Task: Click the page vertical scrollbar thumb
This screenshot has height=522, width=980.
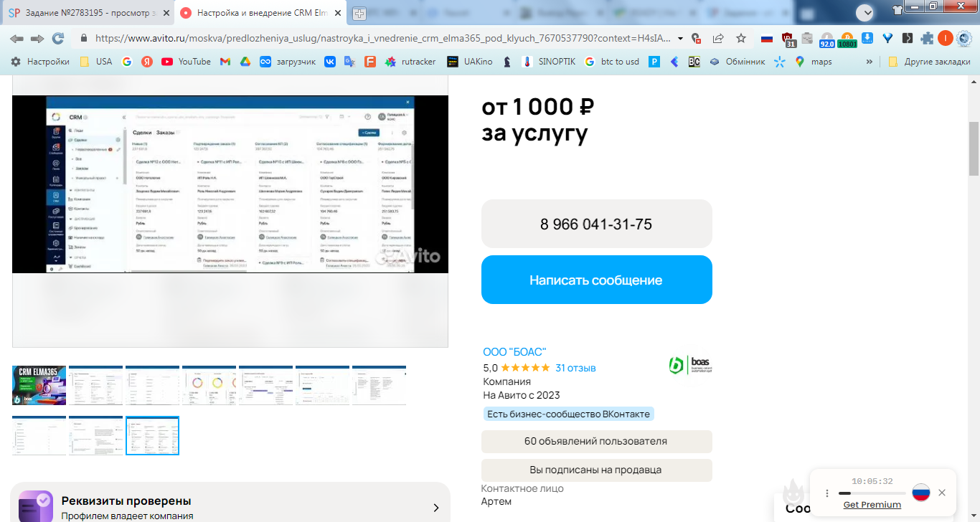Action: coord(974,148)
